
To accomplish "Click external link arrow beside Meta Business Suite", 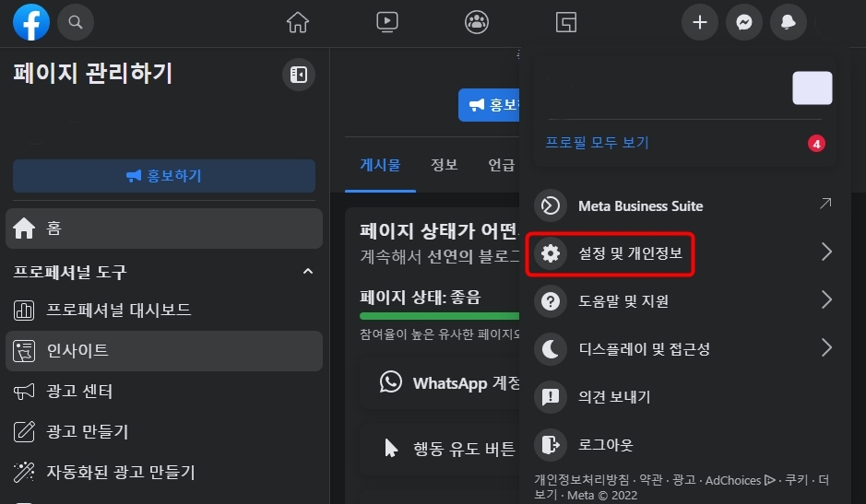I will [x=825, y=204].
